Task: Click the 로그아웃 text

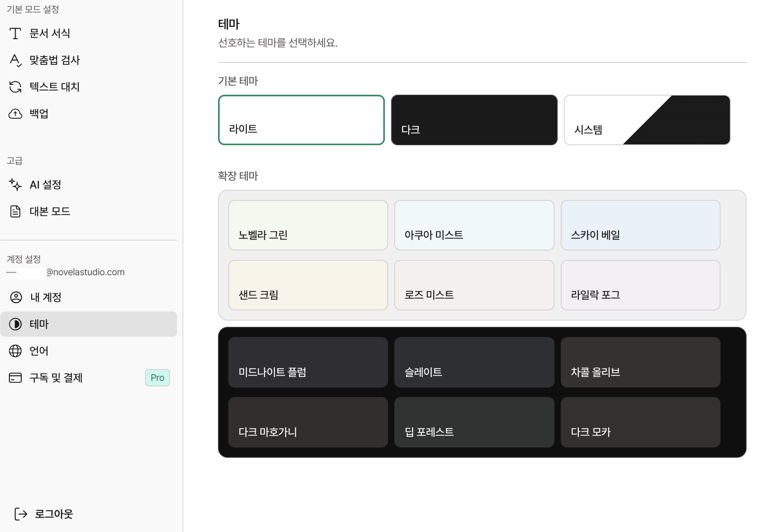Action: [54, 514]
